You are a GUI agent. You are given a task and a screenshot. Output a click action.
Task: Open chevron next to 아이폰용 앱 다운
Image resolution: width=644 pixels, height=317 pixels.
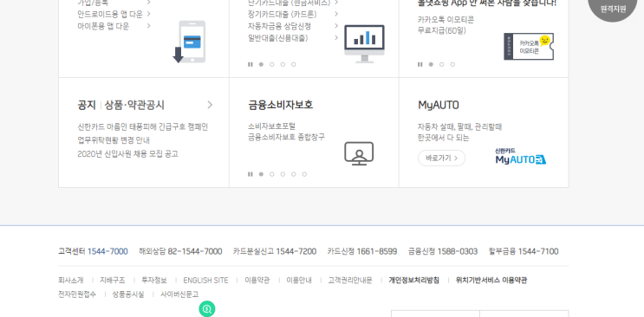[149, 26]
